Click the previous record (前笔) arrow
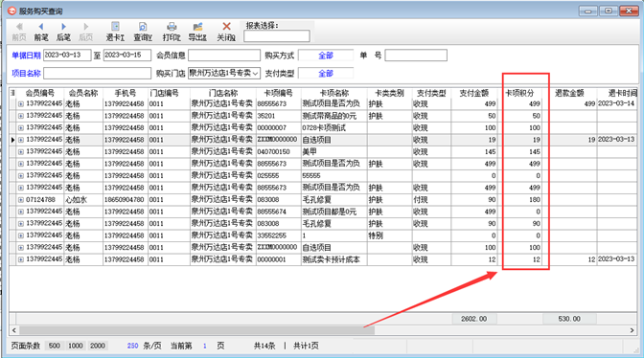644x358 pixels. coord(40,27)
